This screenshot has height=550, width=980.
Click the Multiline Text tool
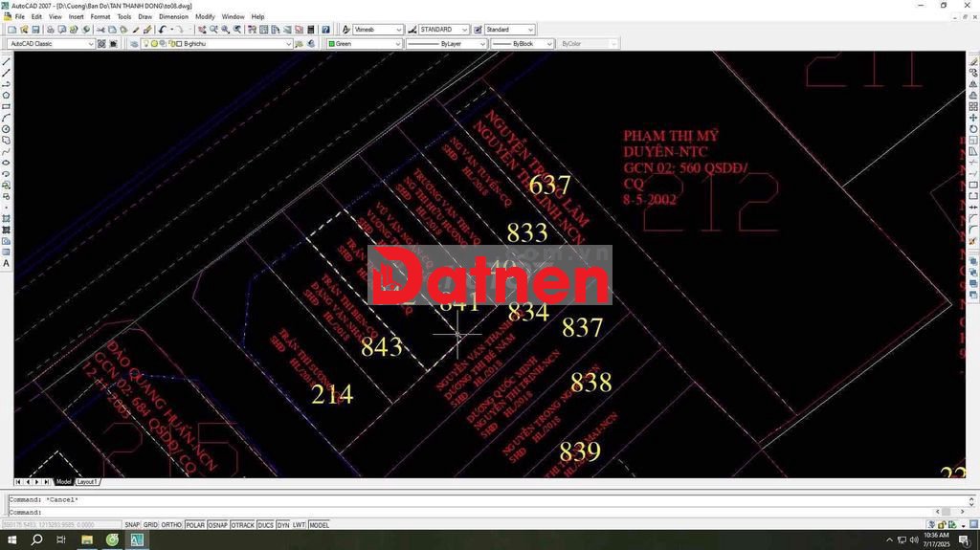[7, 263]
